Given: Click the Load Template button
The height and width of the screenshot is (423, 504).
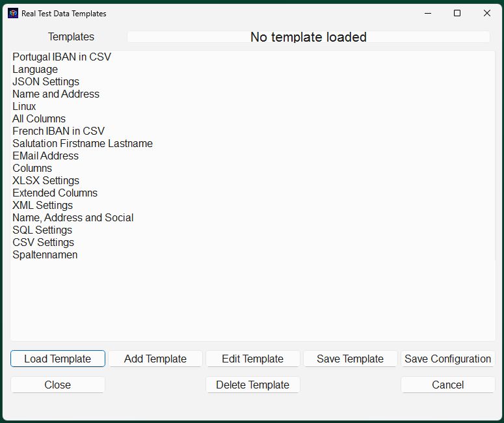Looking at the screenshot, I should coord(58,359).
